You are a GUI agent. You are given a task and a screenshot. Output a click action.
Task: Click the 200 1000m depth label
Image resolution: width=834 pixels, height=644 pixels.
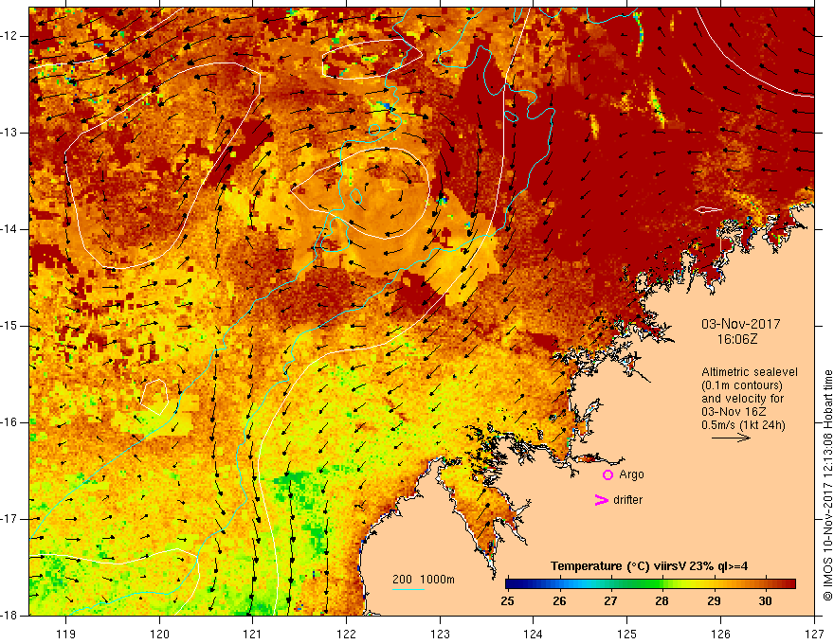[x=424, y=580]
